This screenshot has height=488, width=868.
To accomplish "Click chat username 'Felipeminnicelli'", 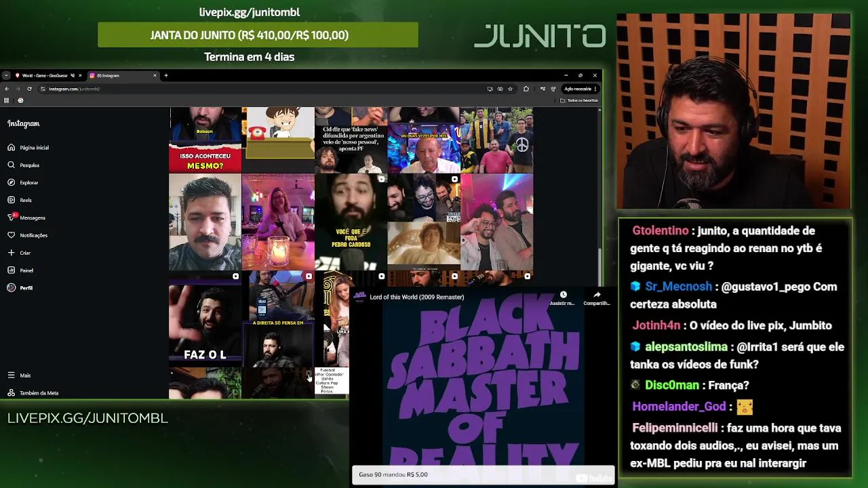I will click(675, 428).
